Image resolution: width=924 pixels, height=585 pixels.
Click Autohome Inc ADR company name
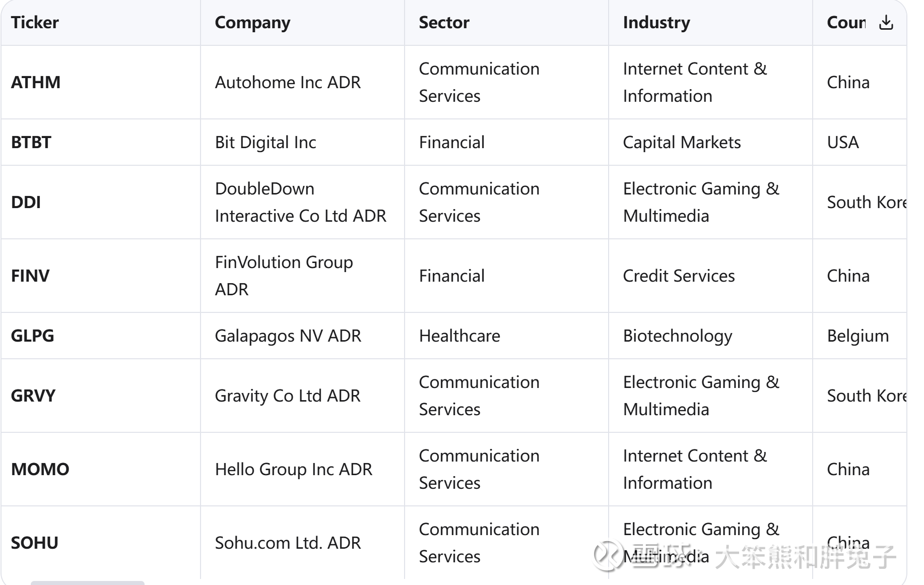(288, 82)
